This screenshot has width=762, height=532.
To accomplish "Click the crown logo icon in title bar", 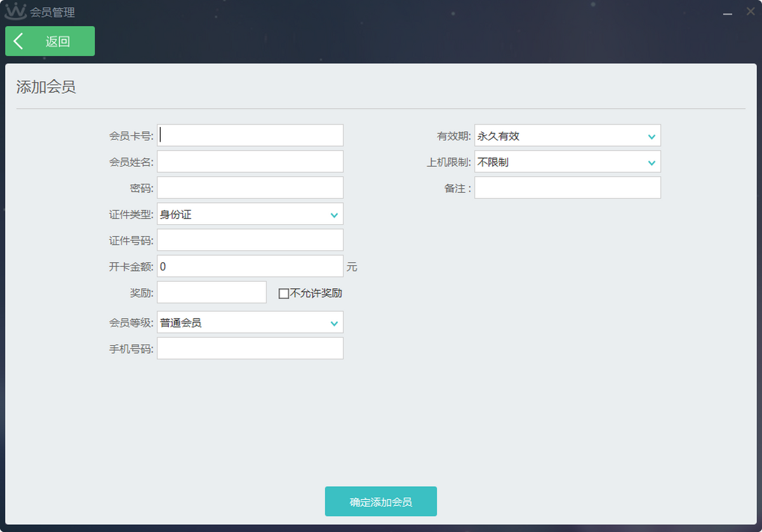I will pyautogui.click(x=15, y=11).
